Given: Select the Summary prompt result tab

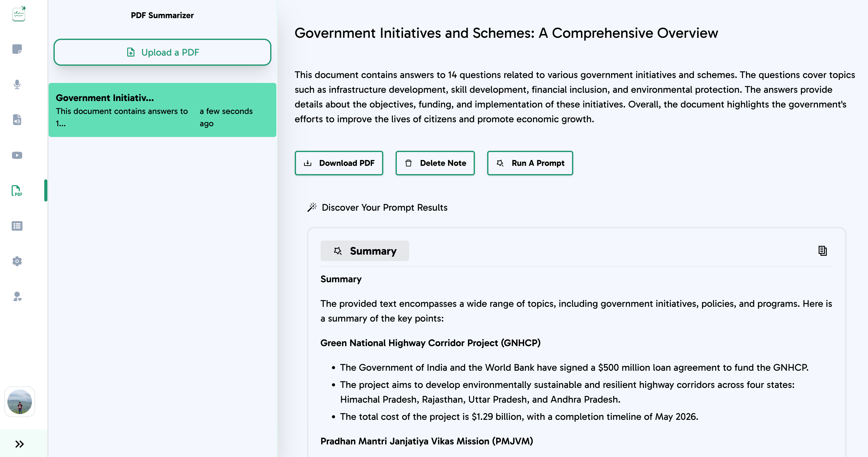Looking at the screenshot, I should coord(365,251).
